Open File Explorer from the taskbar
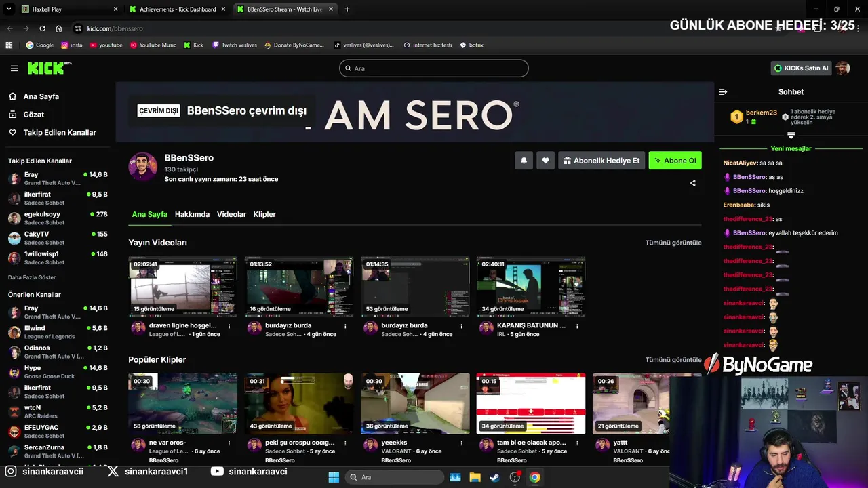This screenshot has height=488, width=868. point(475,477)
